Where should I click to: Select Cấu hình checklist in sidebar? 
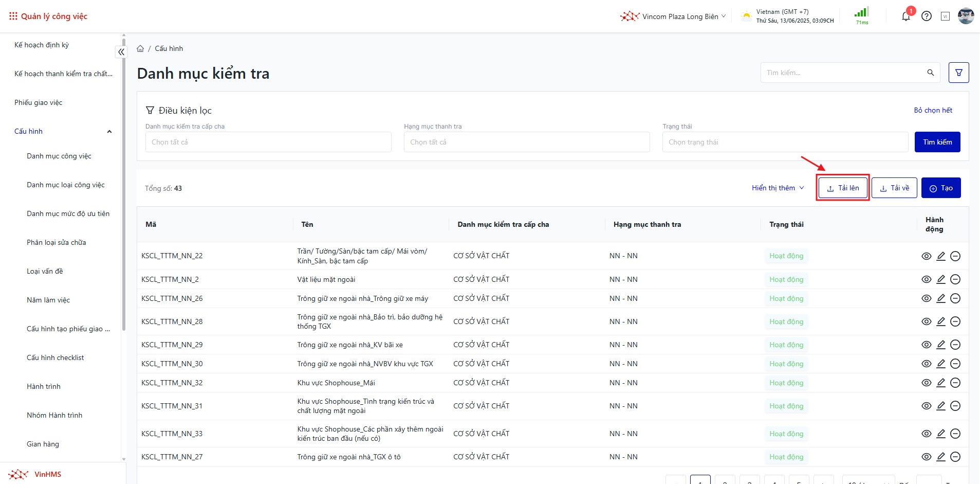tap(56, 357)
